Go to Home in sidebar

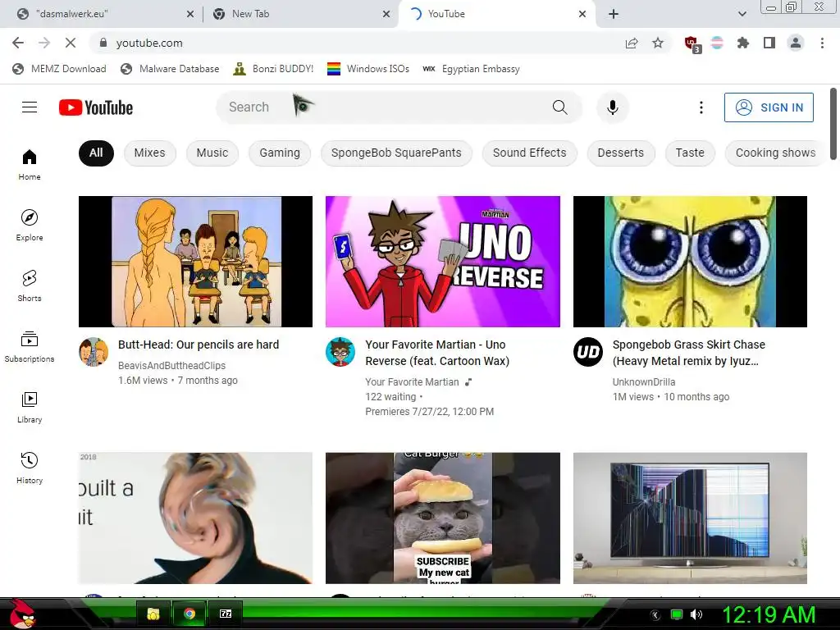(x=30, y=164)
